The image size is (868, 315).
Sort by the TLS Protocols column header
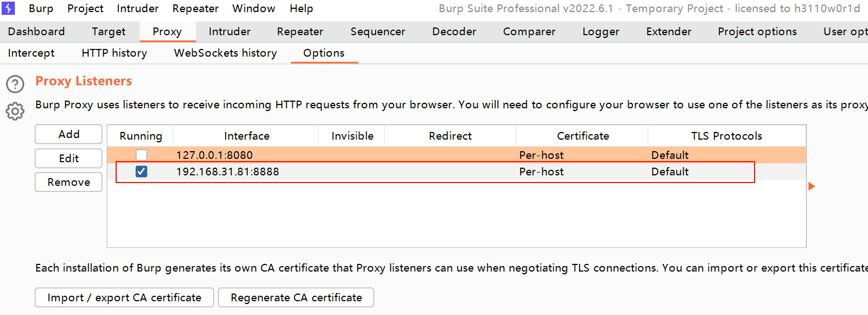pos(727,136)
